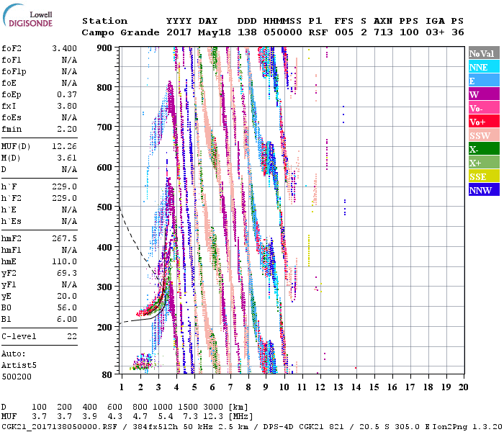Screen dimensions: 504x432
Task: Click the C-level value 22
Action: (72, 336)
